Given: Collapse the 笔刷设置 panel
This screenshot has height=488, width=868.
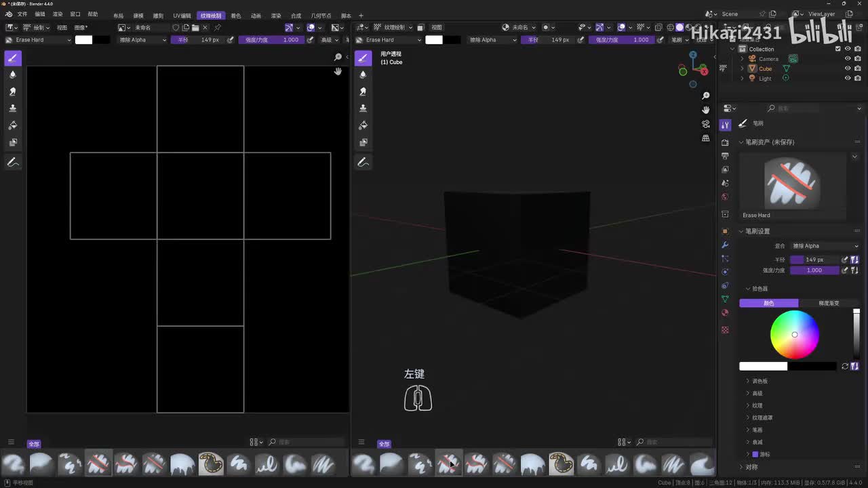Looking at the screenshot, I should pyautogui.click(x=757, y=231).
